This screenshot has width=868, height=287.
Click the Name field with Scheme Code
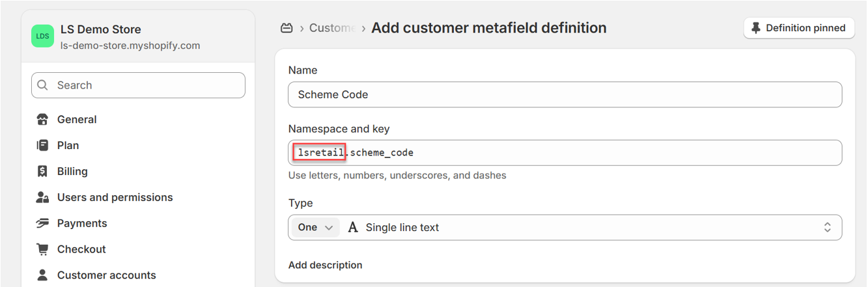[x=565, y=94]
